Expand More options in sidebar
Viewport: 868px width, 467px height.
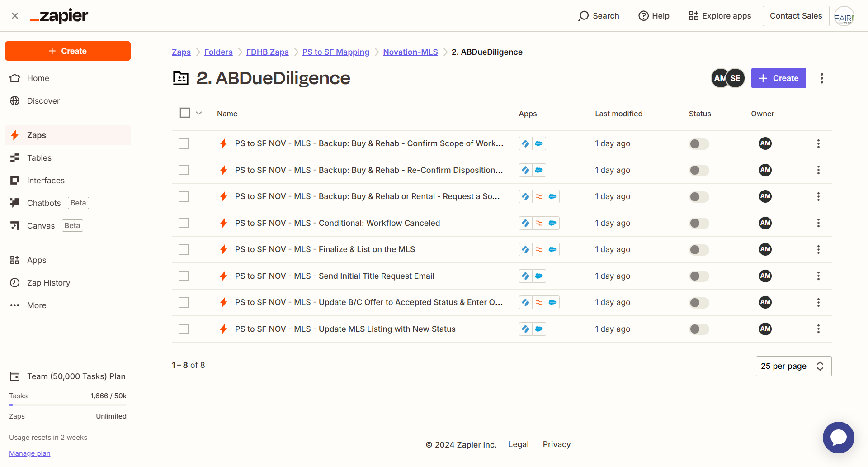[x=68, y=305]
